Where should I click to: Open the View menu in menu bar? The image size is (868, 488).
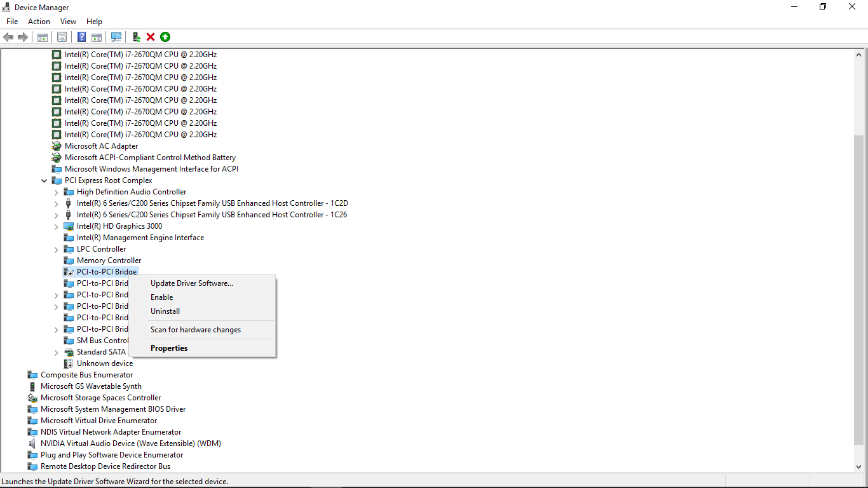click(x=68, y=22)
